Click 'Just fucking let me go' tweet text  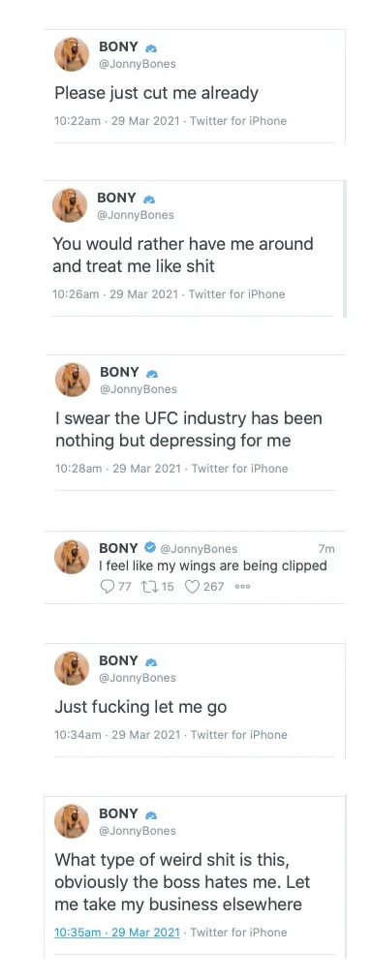pyautogui.click(x=140, y=708)
